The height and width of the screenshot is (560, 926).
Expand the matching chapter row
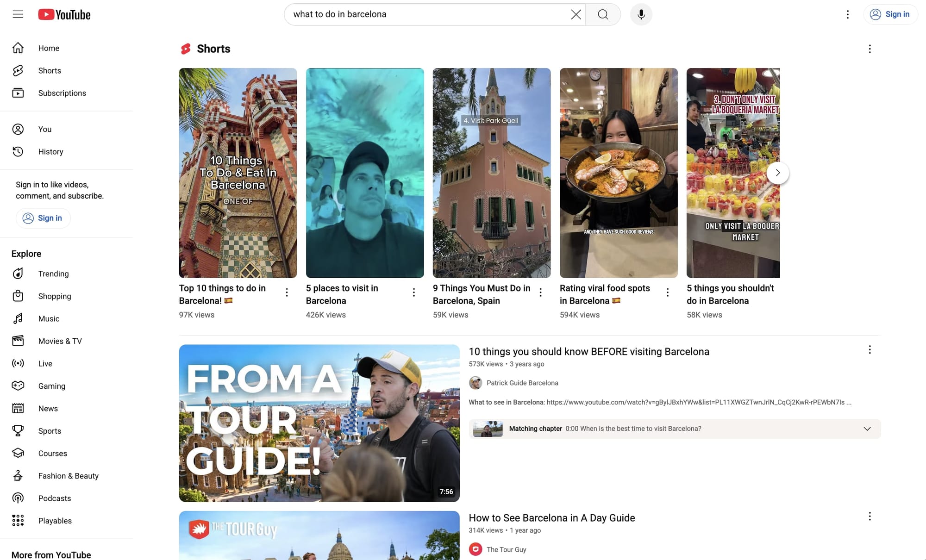tap(867, 429)
